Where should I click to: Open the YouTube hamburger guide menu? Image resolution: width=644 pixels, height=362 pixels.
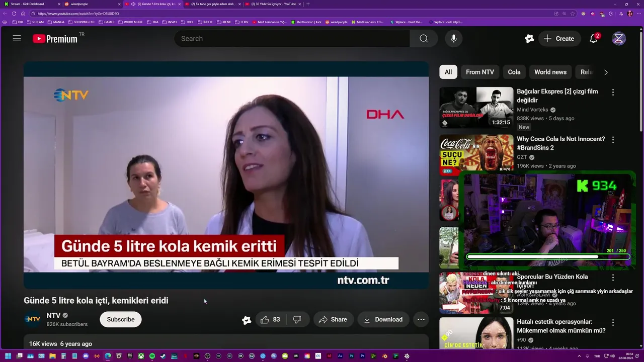(17, 39)
